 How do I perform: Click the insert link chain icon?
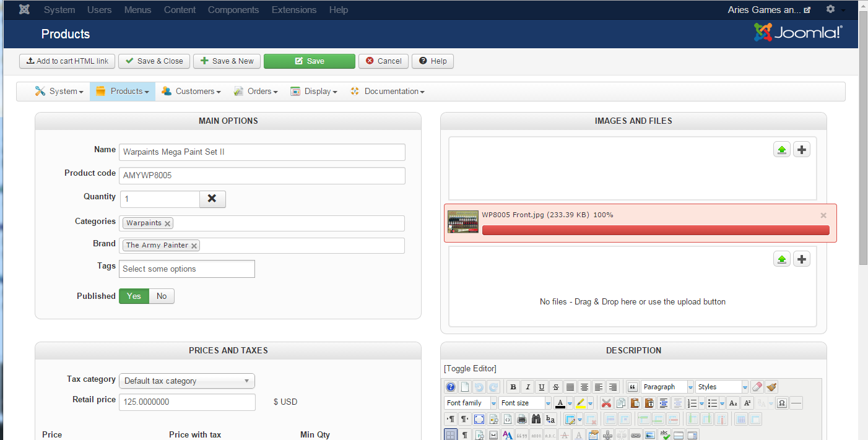pyautogui.click(x=635, y=435)
